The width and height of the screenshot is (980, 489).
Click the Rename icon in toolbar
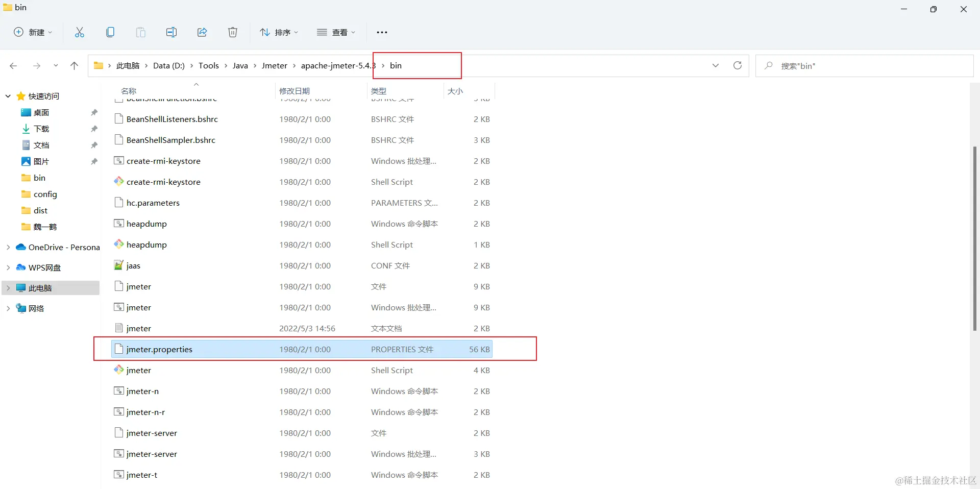pos(171,32)
